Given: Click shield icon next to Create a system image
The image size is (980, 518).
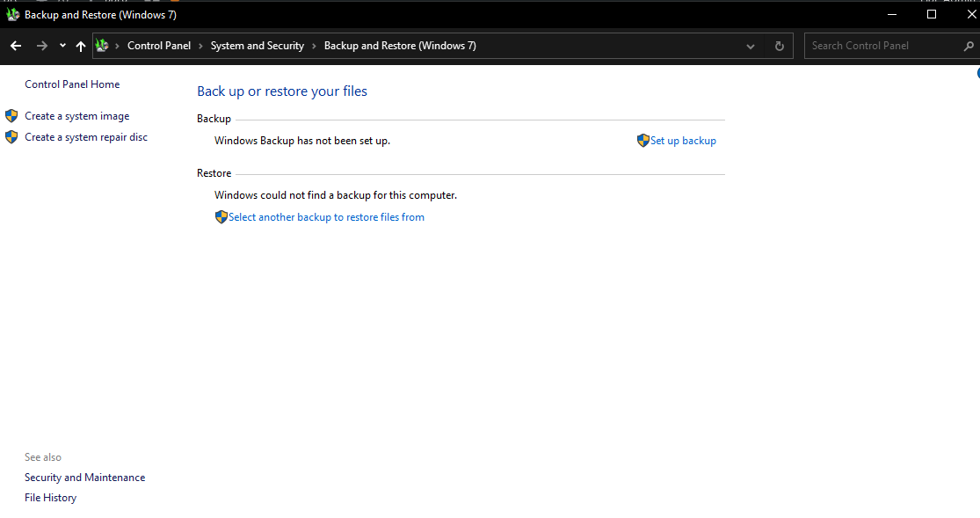Looking at the screenshot, I should point(11,116).
